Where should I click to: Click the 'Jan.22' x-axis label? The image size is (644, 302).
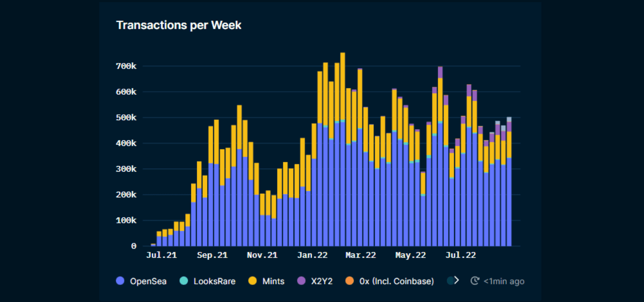[312, 255]
